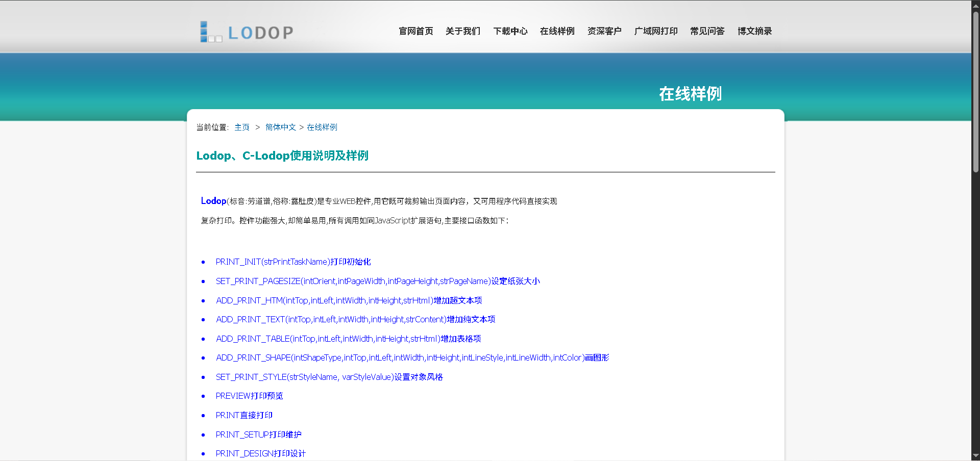Open the PRINT_SETUP 打印维护 link
This screenshot has width=980, height=461.
click(x=258, y=434)
